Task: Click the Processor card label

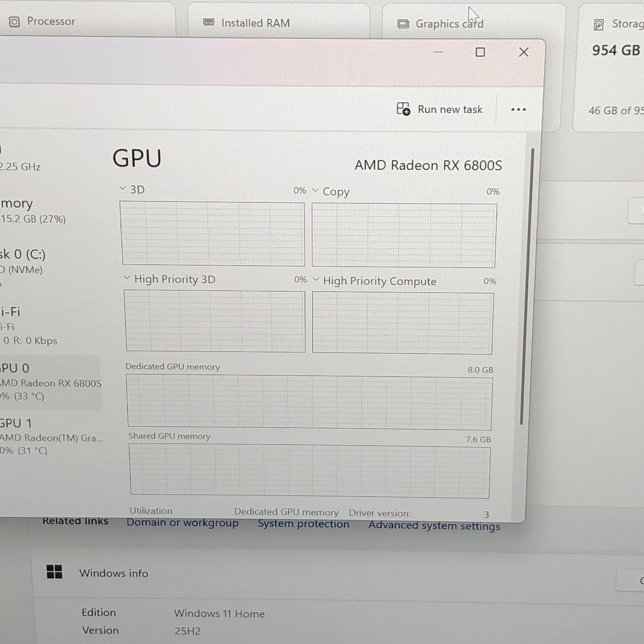Action: pyautogui.click(x=51, y=21)
